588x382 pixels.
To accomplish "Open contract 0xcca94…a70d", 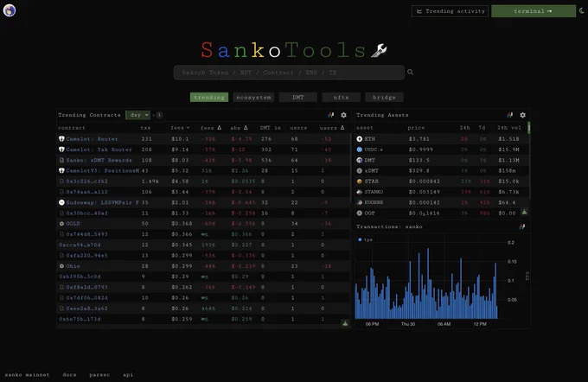I will [80, 245].
